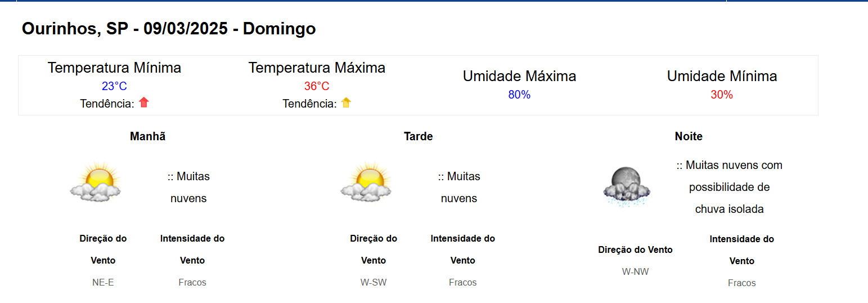Click the Manhã sun and clouds icon
This screenshot has height=303, width=868.
coord(96,182)
